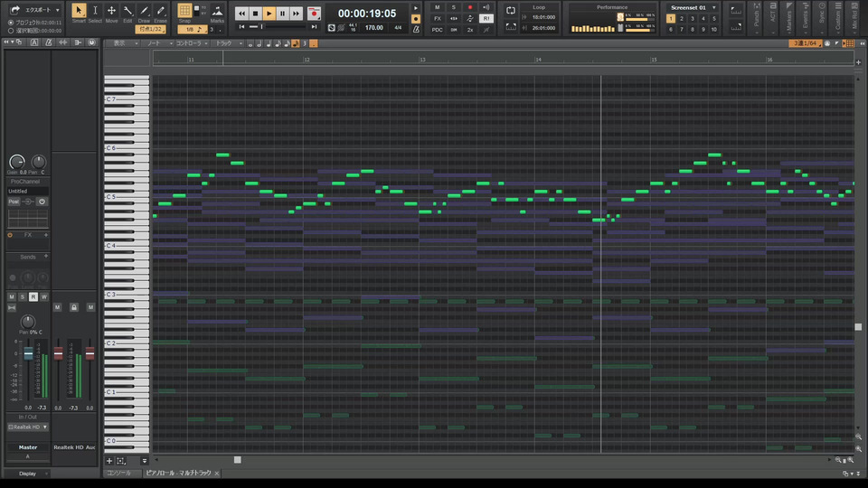Screen dimensions: 868x488
Task: Click the ProChannel Post button
Action: pyautogui.click(x=14, y=202)
